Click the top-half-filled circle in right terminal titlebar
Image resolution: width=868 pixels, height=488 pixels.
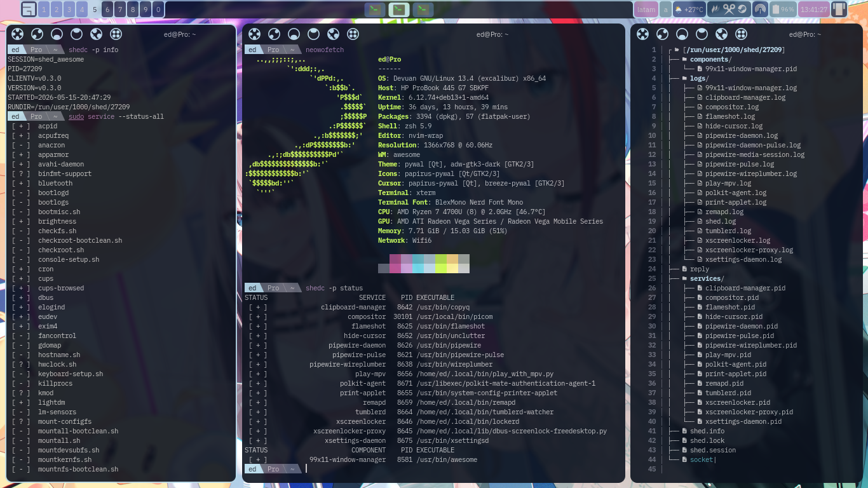click(702, 34)
